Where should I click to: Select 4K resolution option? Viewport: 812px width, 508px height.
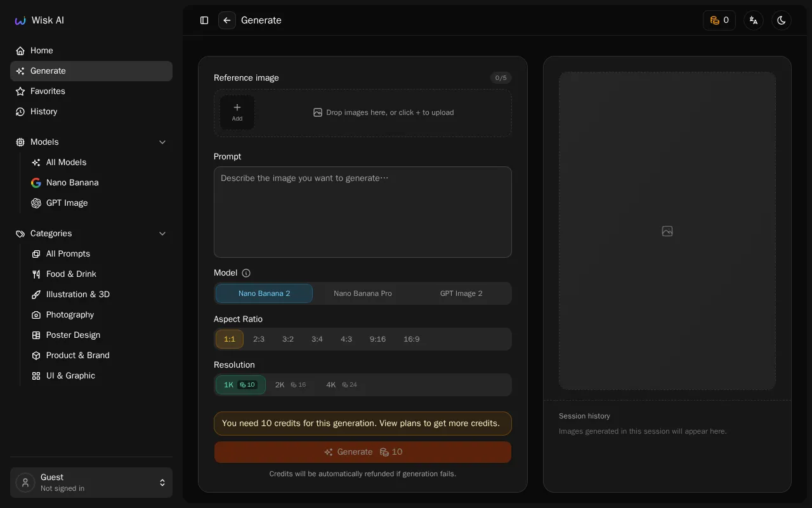pyautogui.click(x=341, y=385)
